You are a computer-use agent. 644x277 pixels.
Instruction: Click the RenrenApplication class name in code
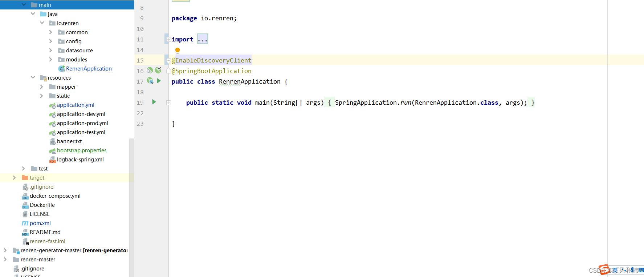(250, 81)
